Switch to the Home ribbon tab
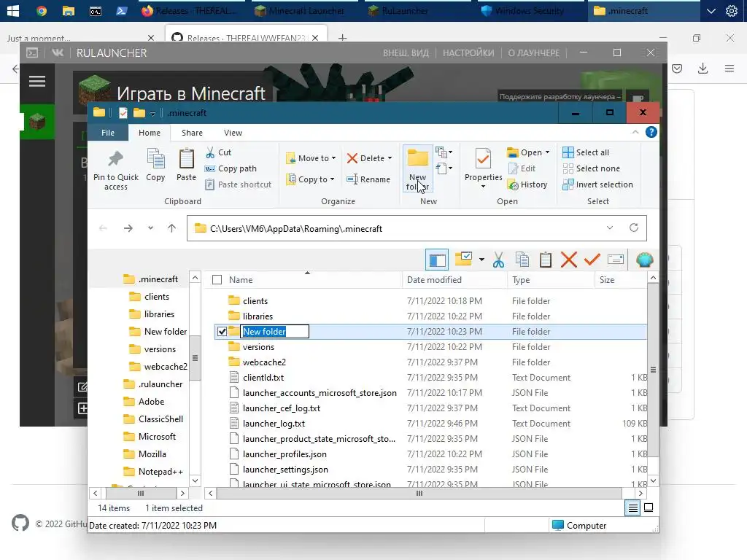 [x=149, y=133]
